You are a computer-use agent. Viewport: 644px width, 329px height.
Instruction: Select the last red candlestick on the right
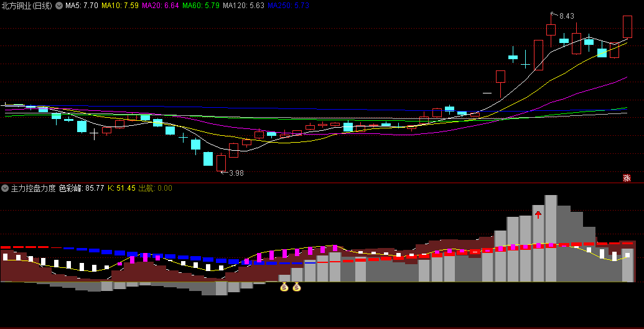(627, 27)
